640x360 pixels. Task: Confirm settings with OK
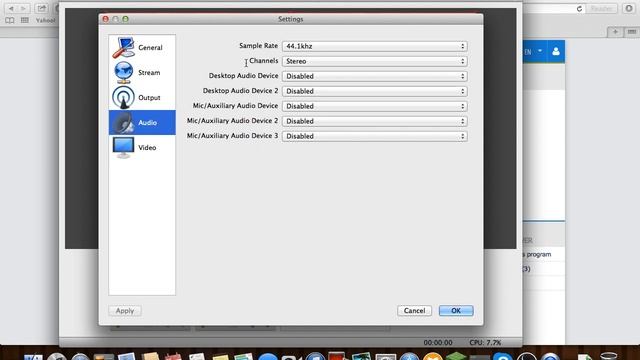(x=456, y=311)
